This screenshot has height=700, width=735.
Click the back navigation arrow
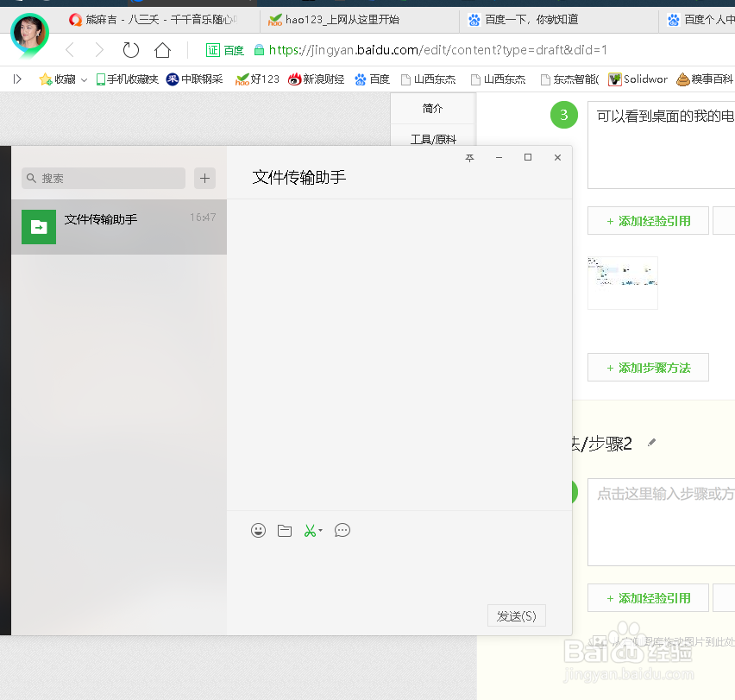pos(69,50)
